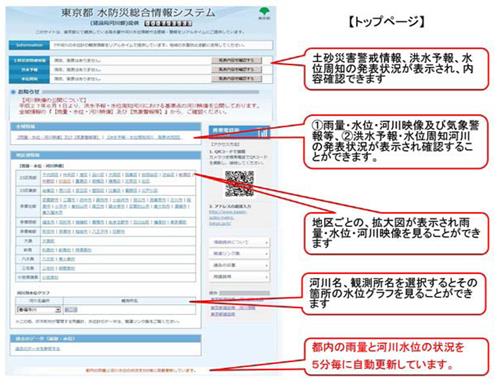Open the 品川区 district link

pyautogui.click(x=98, y=175)
